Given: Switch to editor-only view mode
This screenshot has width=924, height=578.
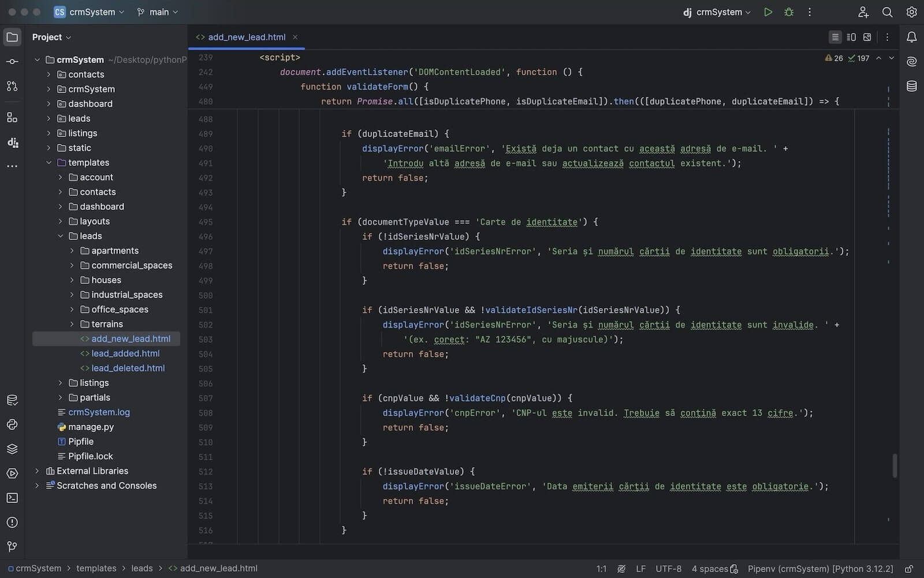Looking at the screenshot, I should pyautogui.click(x=835, y=37).
